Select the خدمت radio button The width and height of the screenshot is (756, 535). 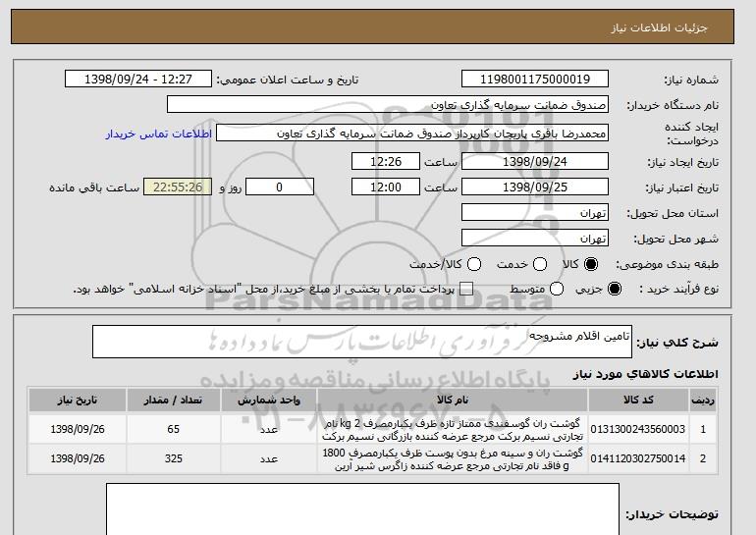(540, 264)
